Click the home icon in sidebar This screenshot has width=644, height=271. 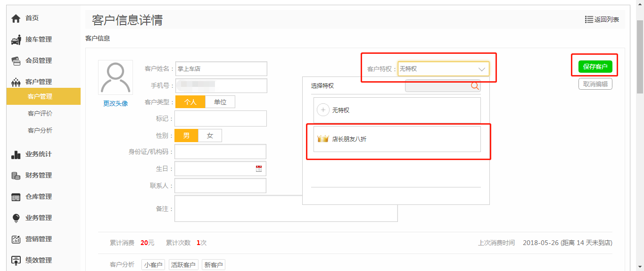16,18
